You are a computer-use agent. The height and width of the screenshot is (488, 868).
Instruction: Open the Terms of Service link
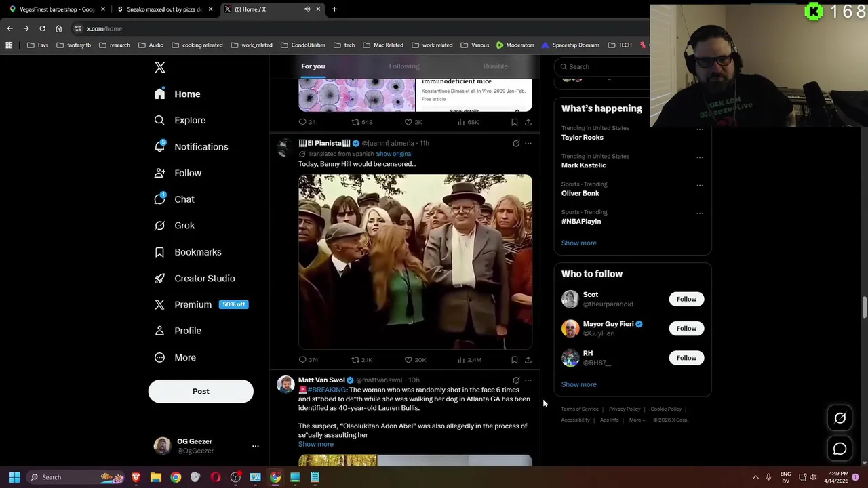click(579, 409)
